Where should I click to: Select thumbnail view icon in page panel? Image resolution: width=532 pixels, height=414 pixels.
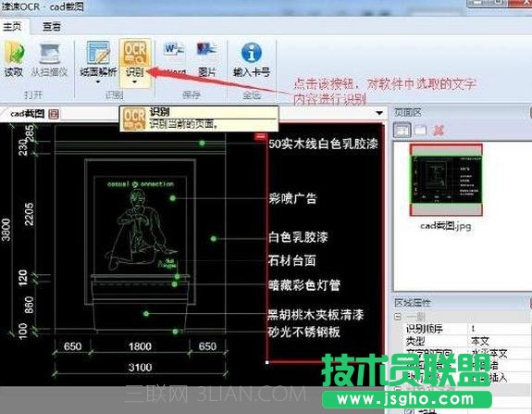pyautogui.click(x=402, y=130)
